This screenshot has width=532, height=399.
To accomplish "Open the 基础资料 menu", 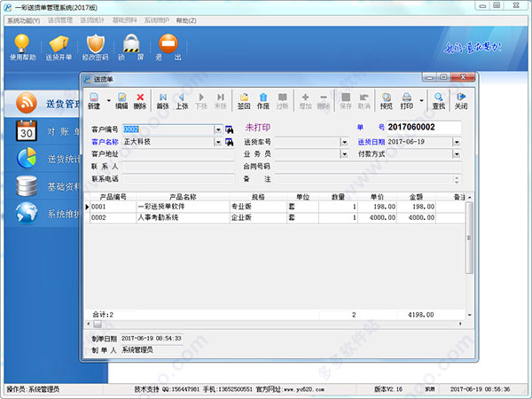I will (x=124, y=20).
